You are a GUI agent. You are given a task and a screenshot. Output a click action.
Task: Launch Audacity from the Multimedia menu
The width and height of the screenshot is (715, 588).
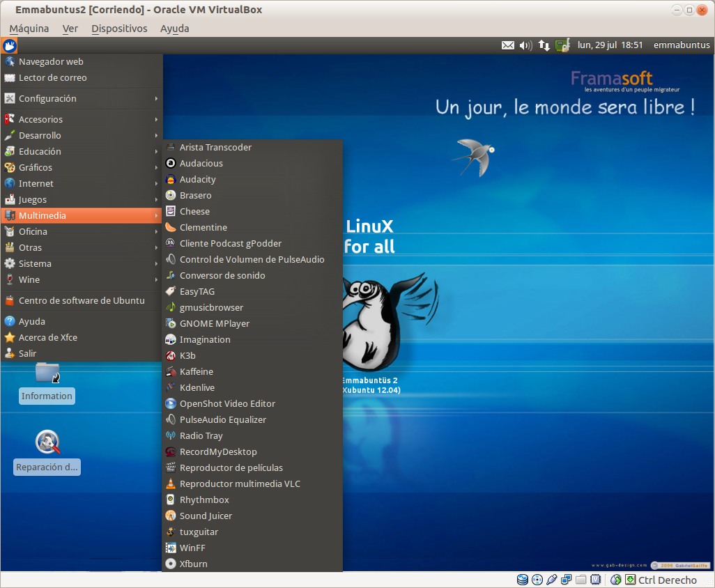198,179
